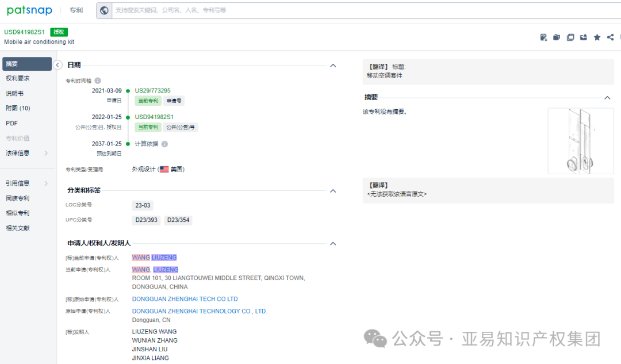Viewport: 621px width, 364px height.
Task: Click inventor name JINSHAN LIU
Action: point(149,350)
